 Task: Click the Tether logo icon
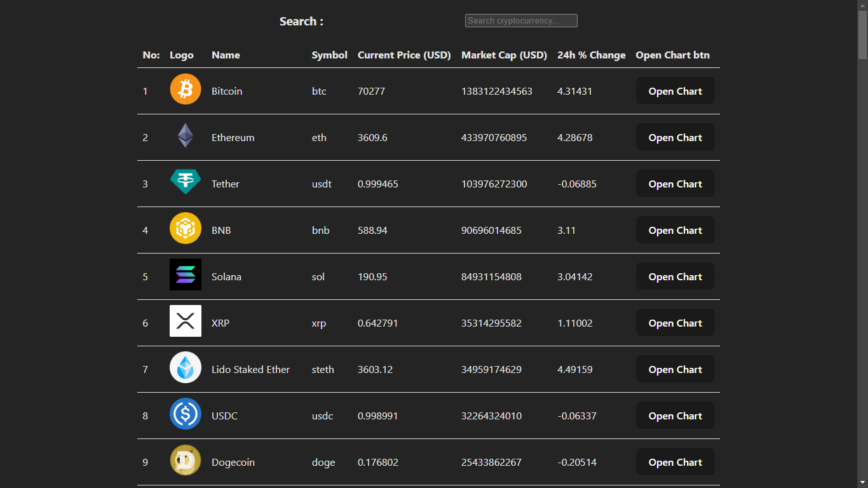tap(186, 182)
